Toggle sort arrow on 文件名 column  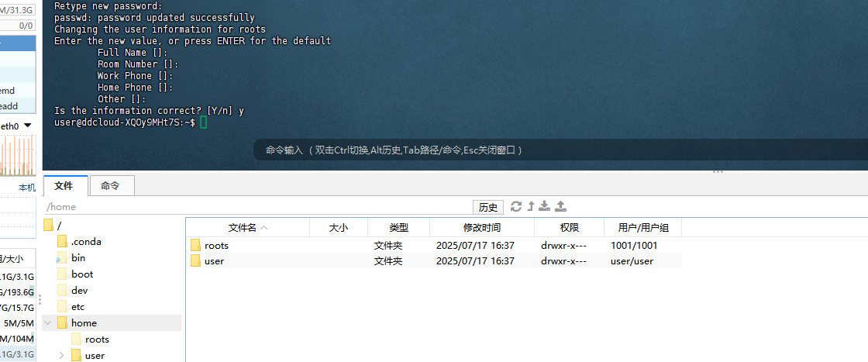[x=263, y=227]
